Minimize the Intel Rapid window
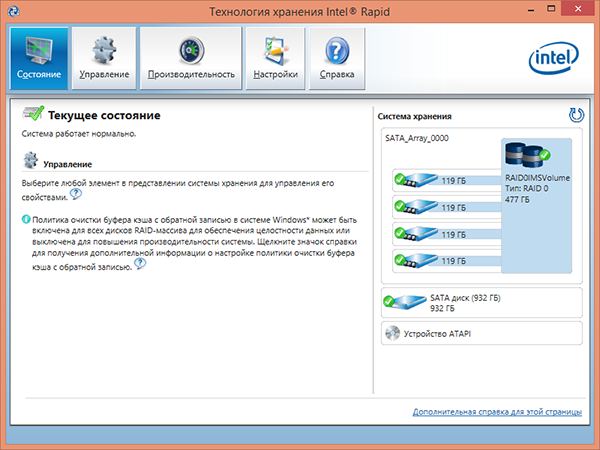This screenshot has height=450, width=600. click(531, 10)
